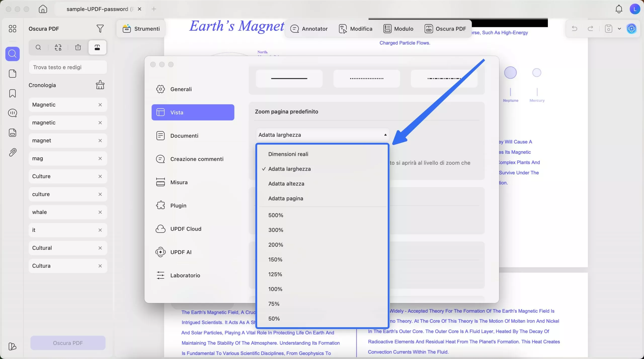Image resolution: width=644 pixels, height=359 pixels.
Task: Open the comments panel in sidebar
Action: [x=13, y=113]
